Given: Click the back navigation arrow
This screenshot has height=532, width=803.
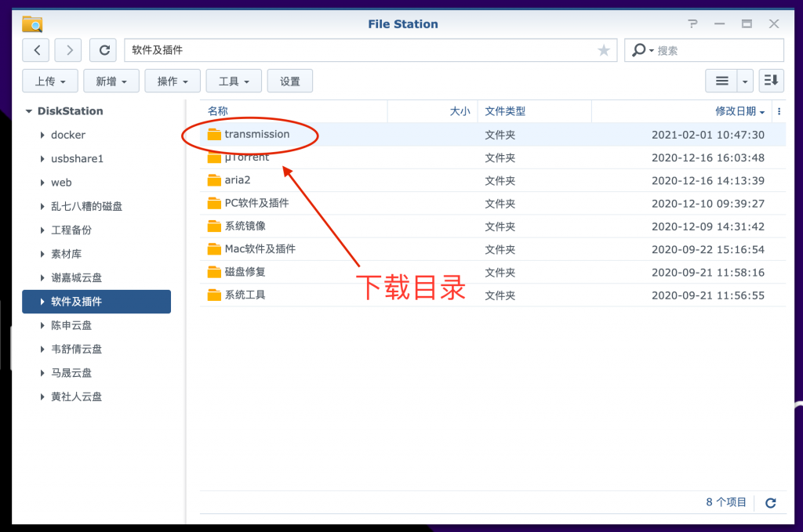Looking at the screenshot, I should 36,50.
